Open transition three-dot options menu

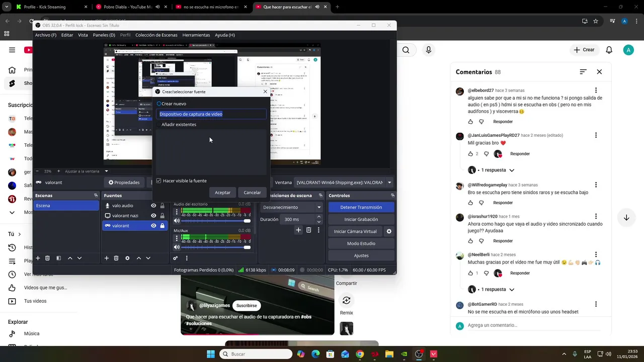pyautogui.click(x=318, y=230)
